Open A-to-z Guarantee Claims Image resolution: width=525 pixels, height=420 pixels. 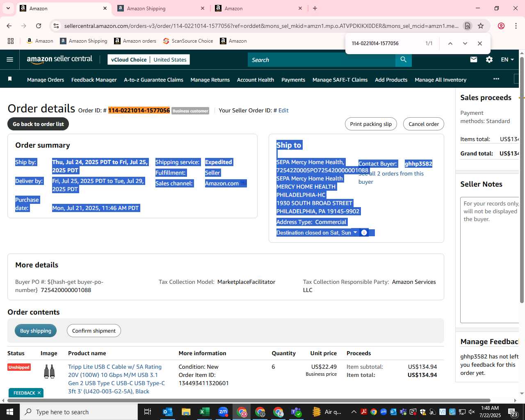click(153, 80)
